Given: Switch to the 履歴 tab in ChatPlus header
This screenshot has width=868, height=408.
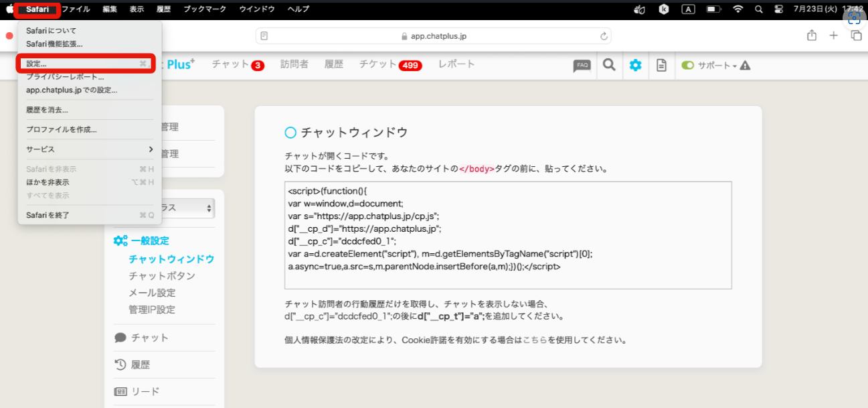Looking at the screenshot, I should [334, 64].
